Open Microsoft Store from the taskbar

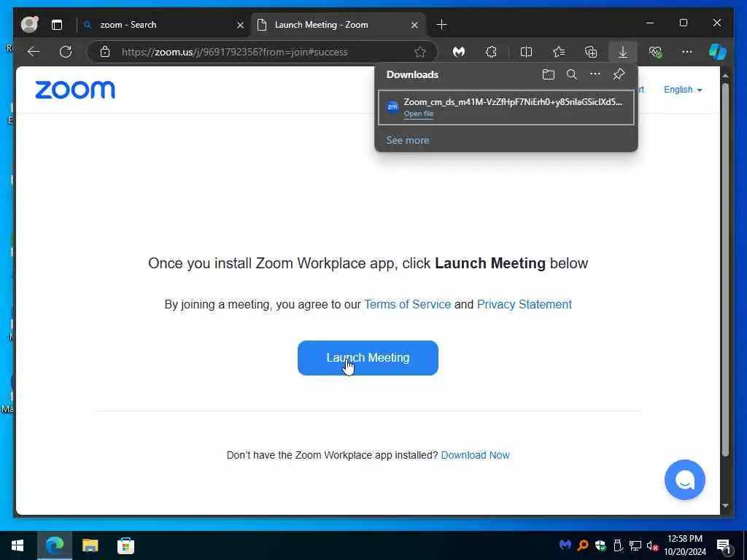(125, 545)
